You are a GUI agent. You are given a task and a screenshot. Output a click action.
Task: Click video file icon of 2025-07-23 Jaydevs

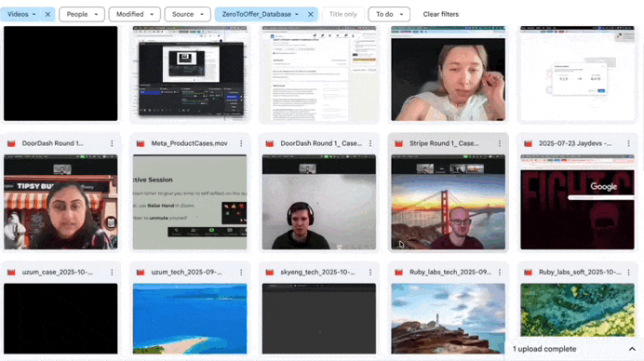(x=528, y=143)
